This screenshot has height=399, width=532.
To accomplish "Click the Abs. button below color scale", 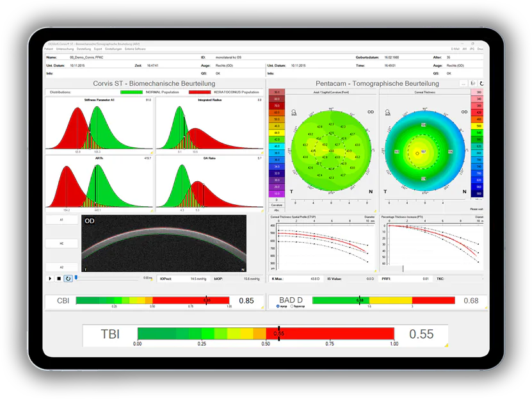I will click(277, 210).
